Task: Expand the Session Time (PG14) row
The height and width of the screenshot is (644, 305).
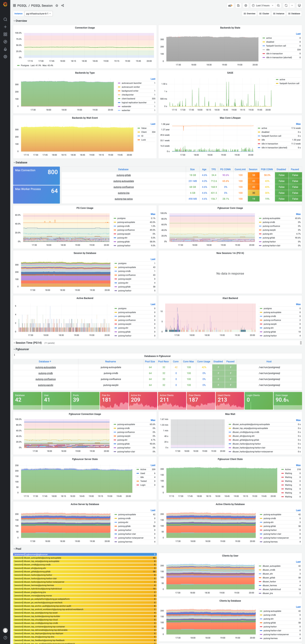Action: pyautogui.click(x=29, y=343)
